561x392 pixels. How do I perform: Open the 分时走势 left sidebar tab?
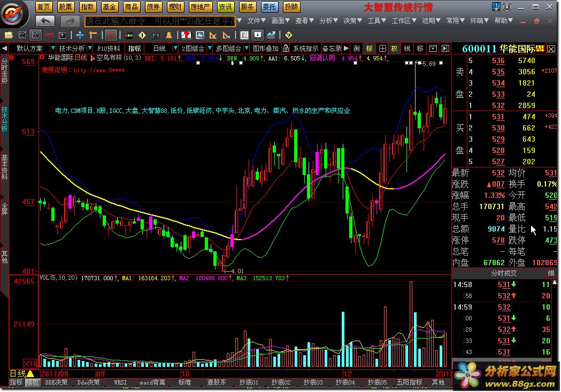(x=4, y=71)
